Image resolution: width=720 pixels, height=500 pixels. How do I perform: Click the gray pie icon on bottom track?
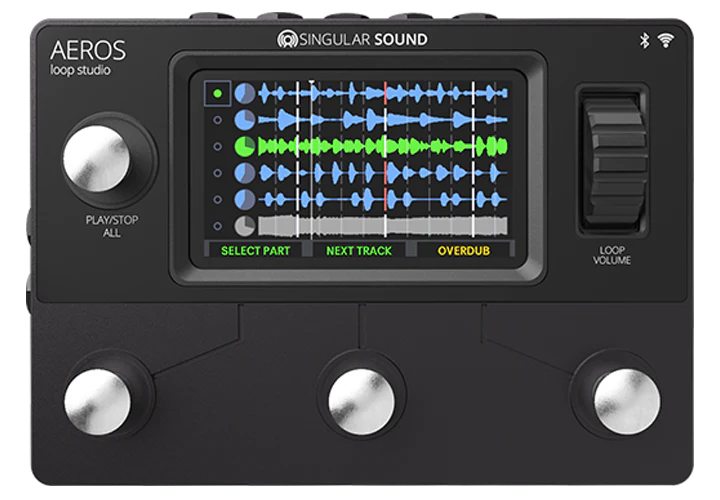(245, 225)
